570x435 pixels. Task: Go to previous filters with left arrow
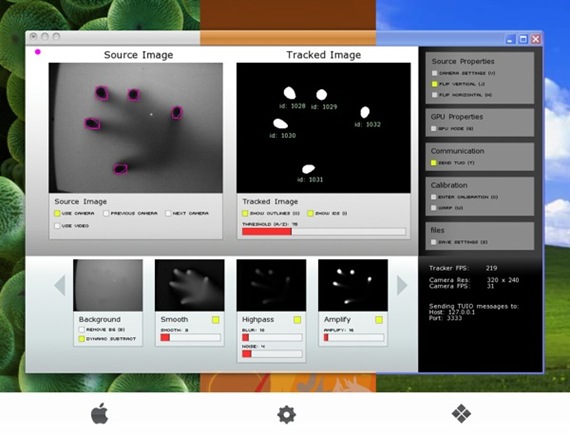point(60,285)
